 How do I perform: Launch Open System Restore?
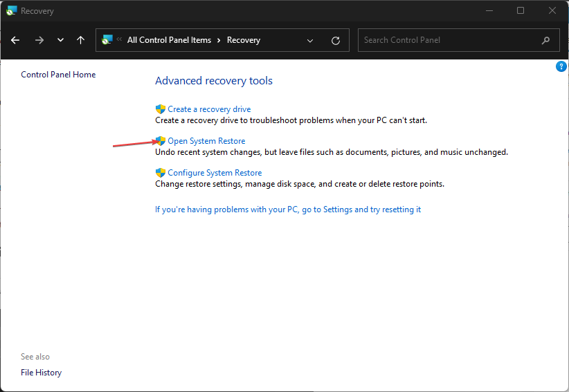pyautogui.click(x=206, y=141)
